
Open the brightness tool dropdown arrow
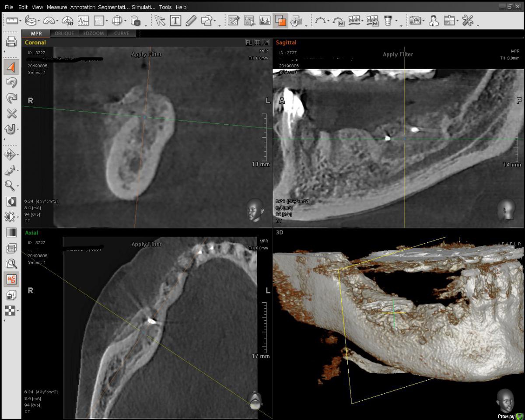coord(17,217)
